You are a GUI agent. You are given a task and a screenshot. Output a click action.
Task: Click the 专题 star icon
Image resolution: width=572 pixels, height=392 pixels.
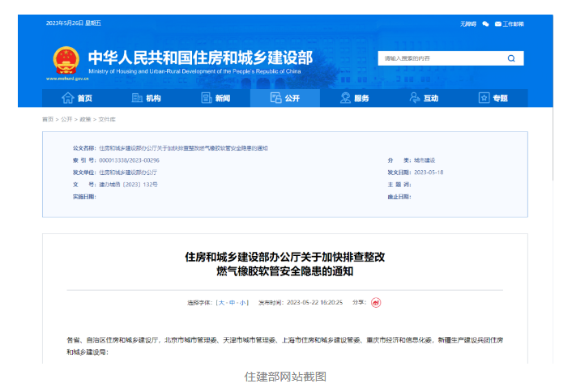pyautogui.click(x=484, y=98)
